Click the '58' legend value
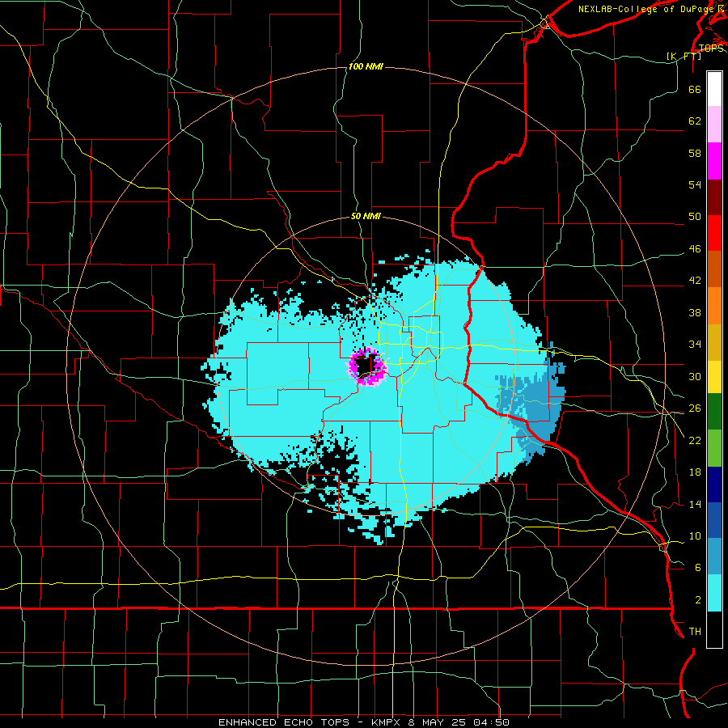The height and width of the screenshot is (728, 728). pyautogui.click(x=695, y=153)
